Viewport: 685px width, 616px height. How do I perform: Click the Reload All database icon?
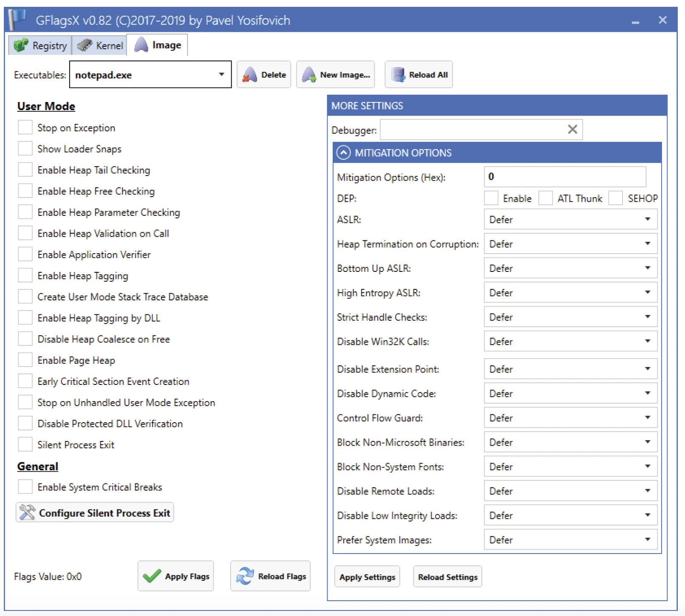tap(398, 75)
